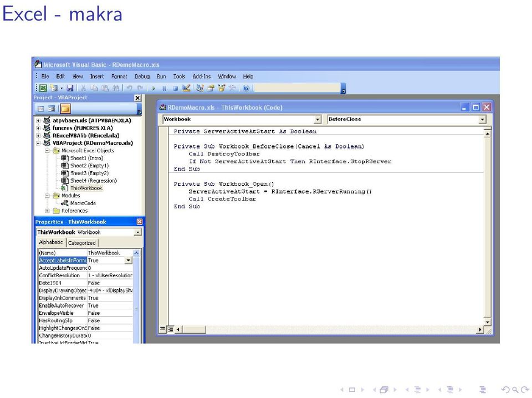This screenshot has height=398, width=532.
Task: Open the Run menu
Action: 161,76
